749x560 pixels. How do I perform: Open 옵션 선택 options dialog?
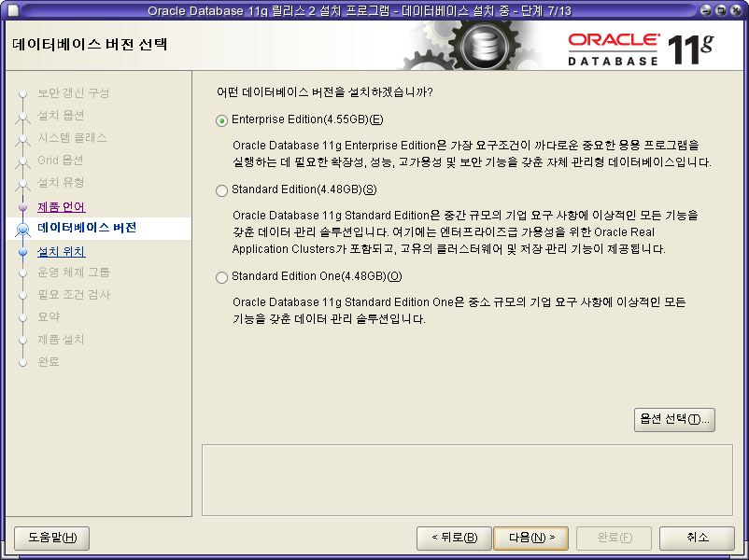pyautogui.click(x=673, y=419)
